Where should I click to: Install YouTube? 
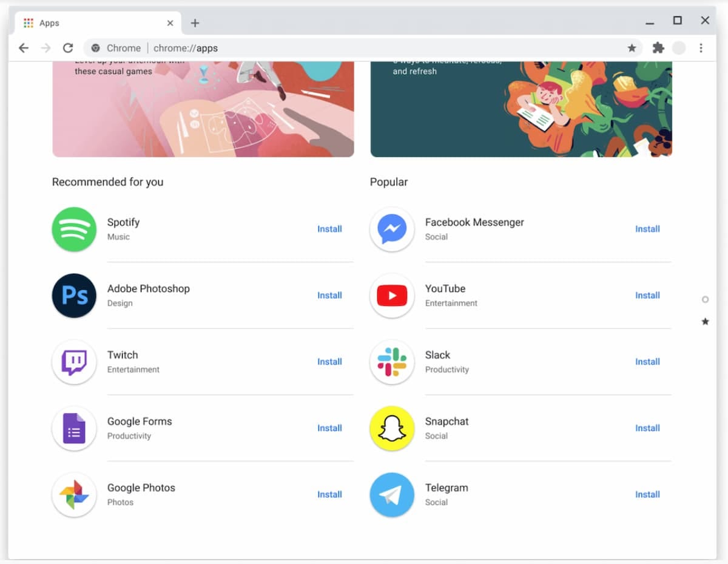tap(647, 295)
